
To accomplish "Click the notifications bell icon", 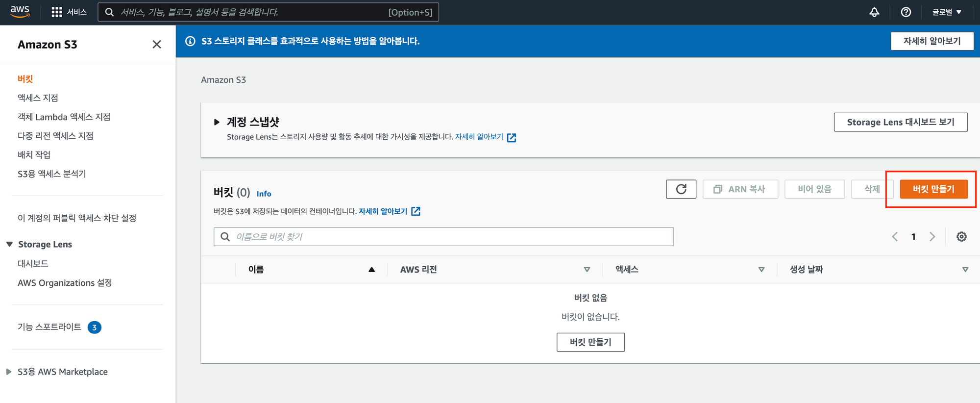I will (874, 12).
